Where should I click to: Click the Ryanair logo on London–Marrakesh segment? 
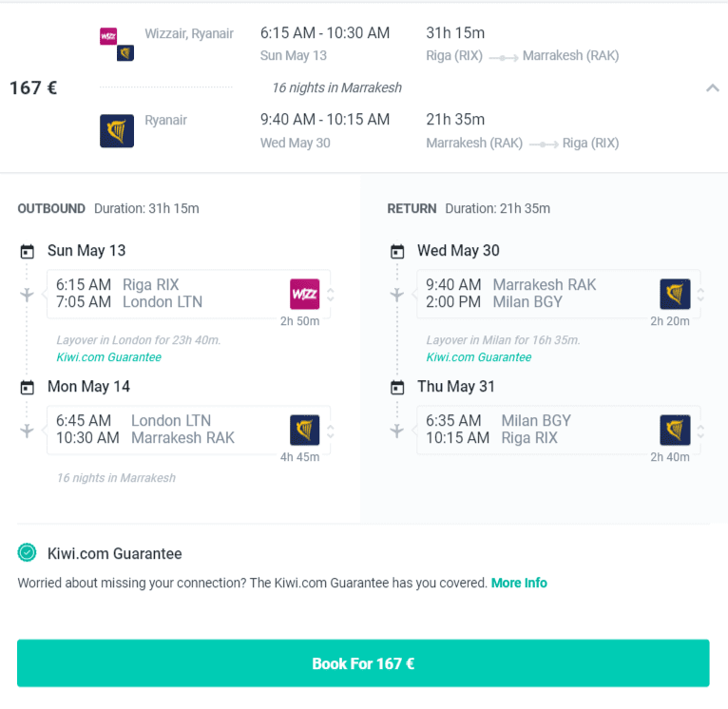(x=304, y=430)
